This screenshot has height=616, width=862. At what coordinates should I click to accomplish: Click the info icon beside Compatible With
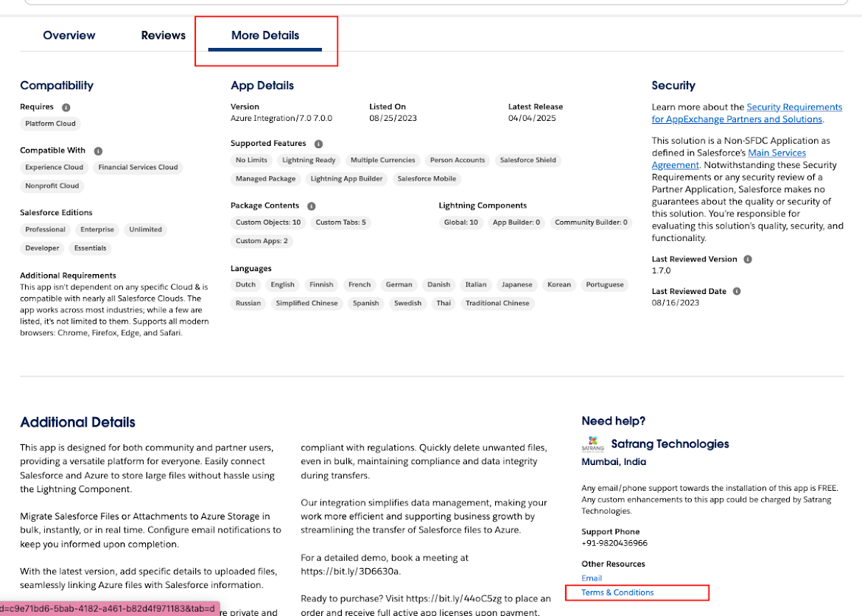coord(98,151)
